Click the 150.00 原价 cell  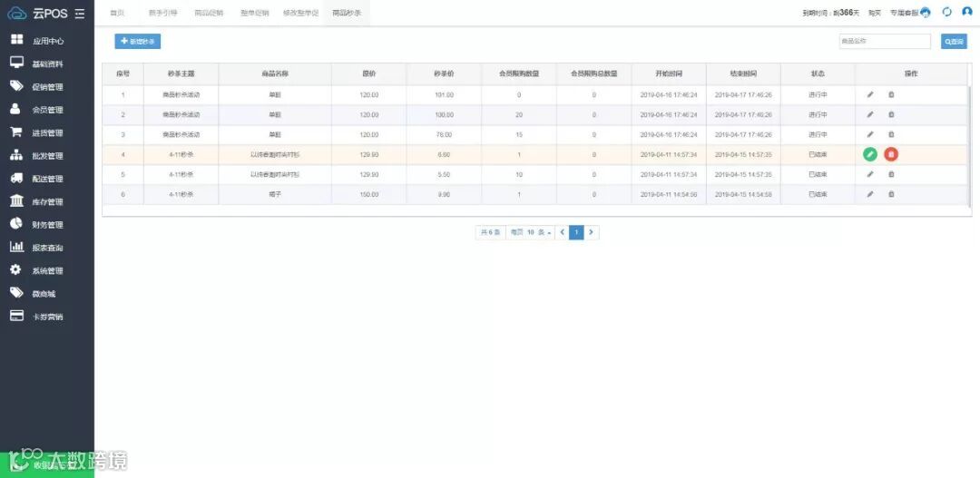(x=369, y=194)
